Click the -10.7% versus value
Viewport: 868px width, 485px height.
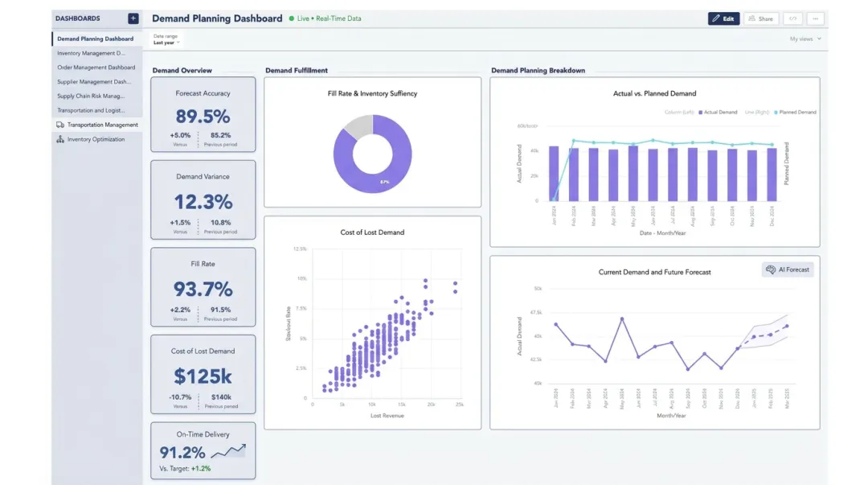[180, 397]
